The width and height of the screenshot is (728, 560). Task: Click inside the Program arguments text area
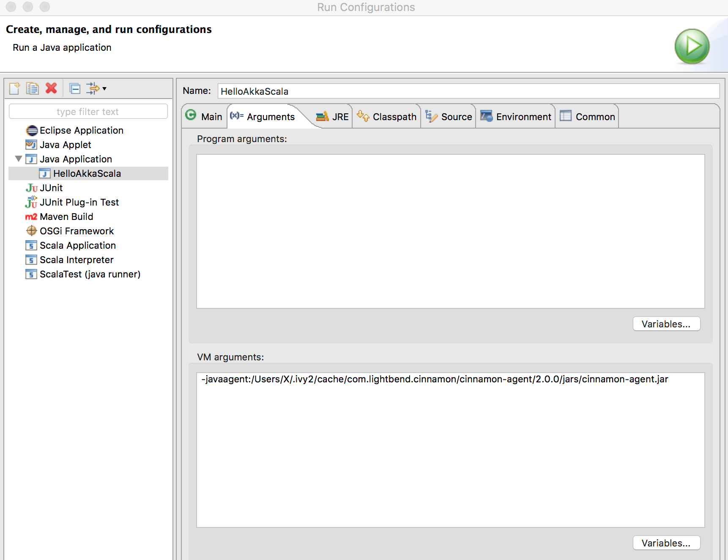[451, 231]
